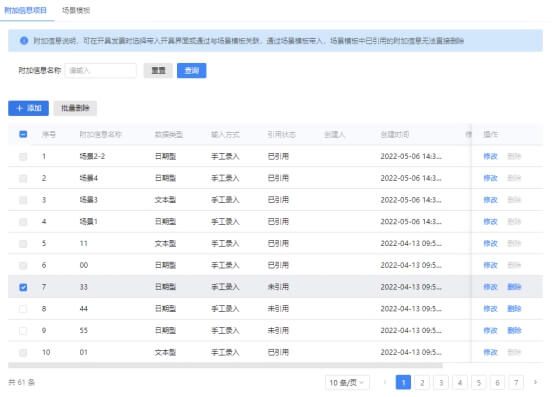Click 删除 for row 7 named 33

(x=514, y=287)
